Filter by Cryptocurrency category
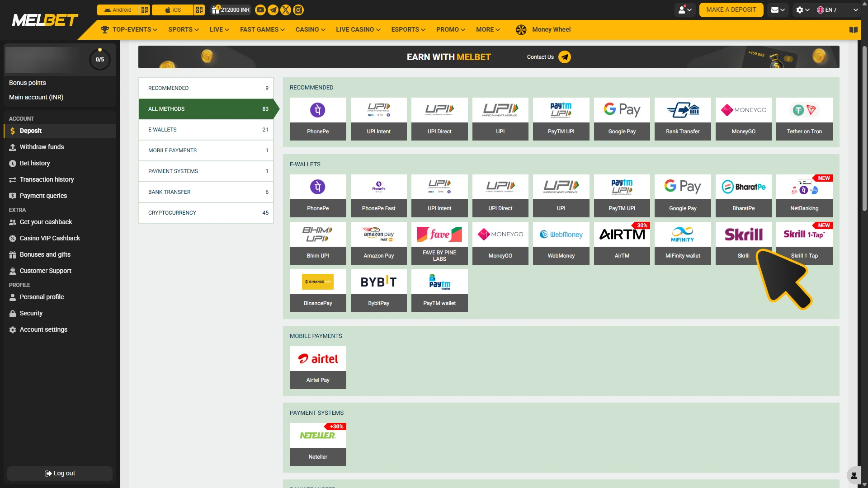 (206, 213)
